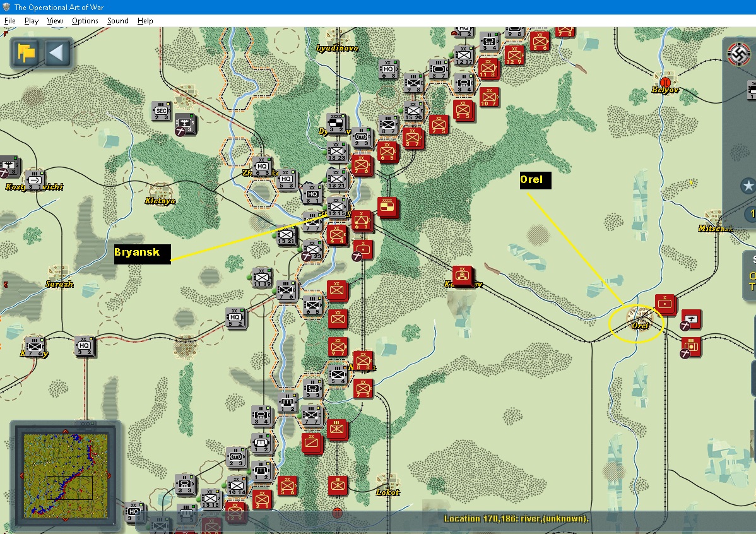
Task: Select the gray XXXX army unit 3-2
Action: coord(336,124)
